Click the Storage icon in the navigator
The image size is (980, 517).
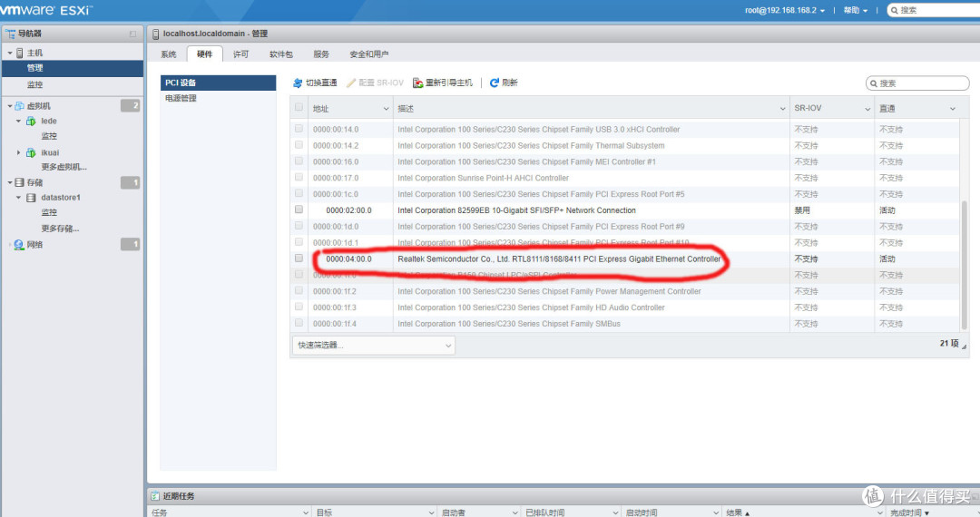[20, 182]
